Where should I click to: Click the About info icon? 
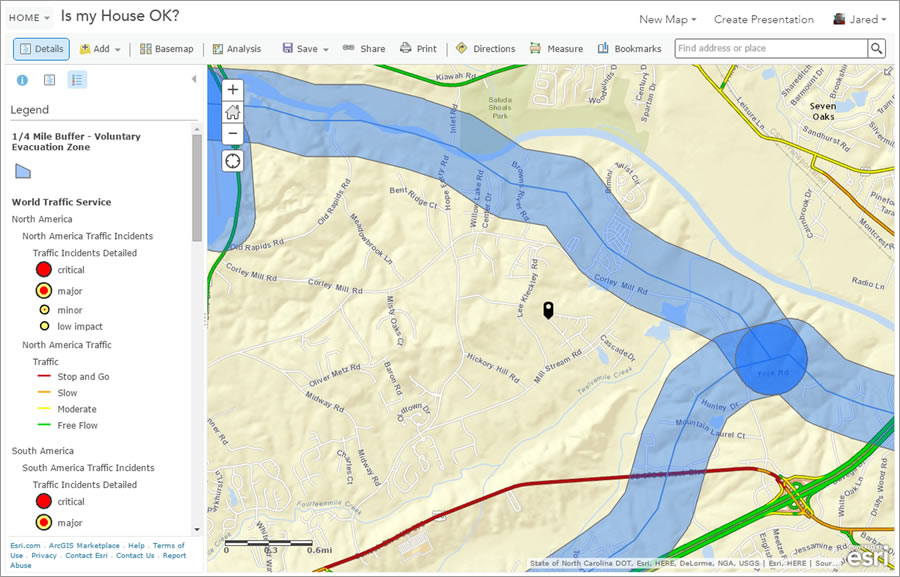[x=22, y=79]
